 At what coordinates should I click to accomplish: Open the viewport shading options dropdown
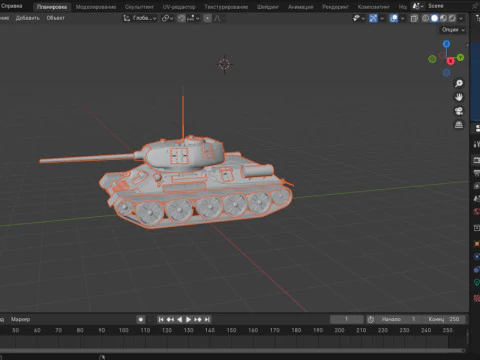click(461, 18)
